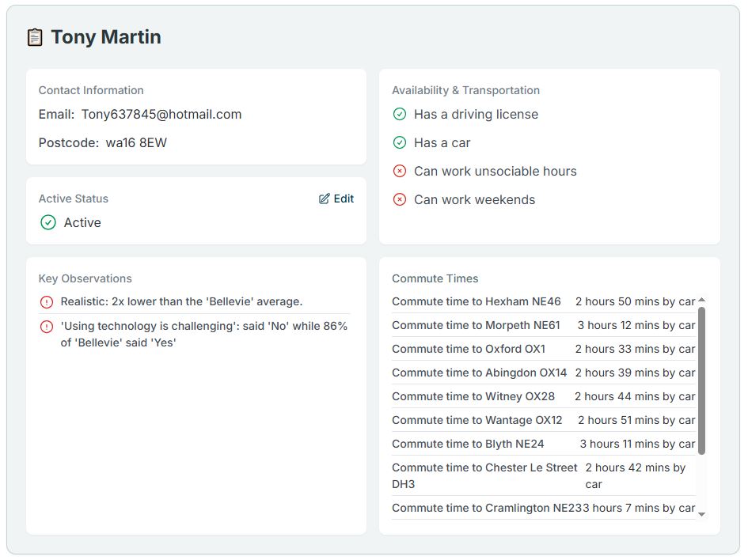Click the clipboard icon beside Tony Martin
This screenshot has height=560, width=748.
(x=35, y=37)
